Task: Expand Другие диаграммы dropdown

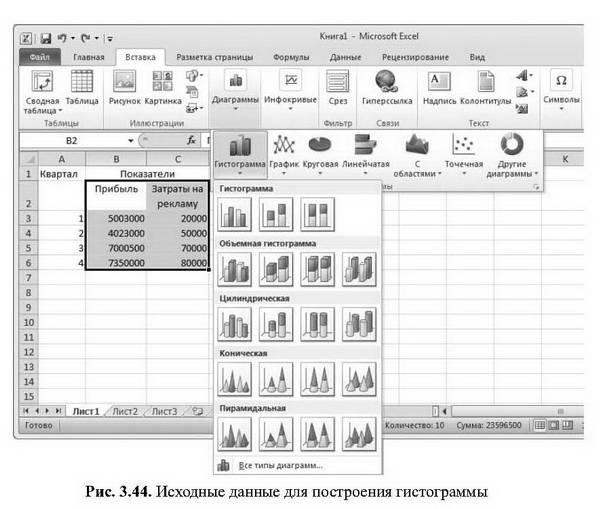Action: [x=512, y=153]
